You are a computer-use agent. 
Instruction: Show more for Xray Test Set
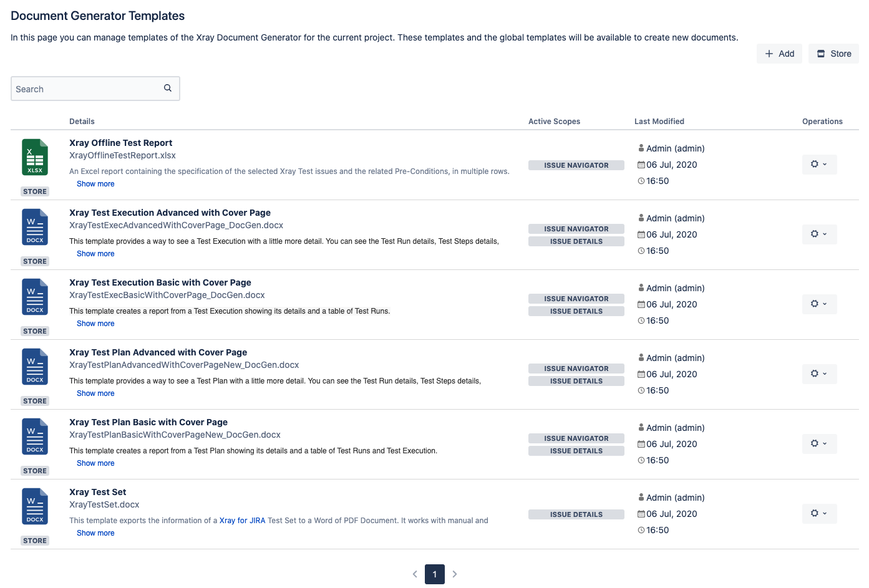pyautogui.click(x=95, y=533)
